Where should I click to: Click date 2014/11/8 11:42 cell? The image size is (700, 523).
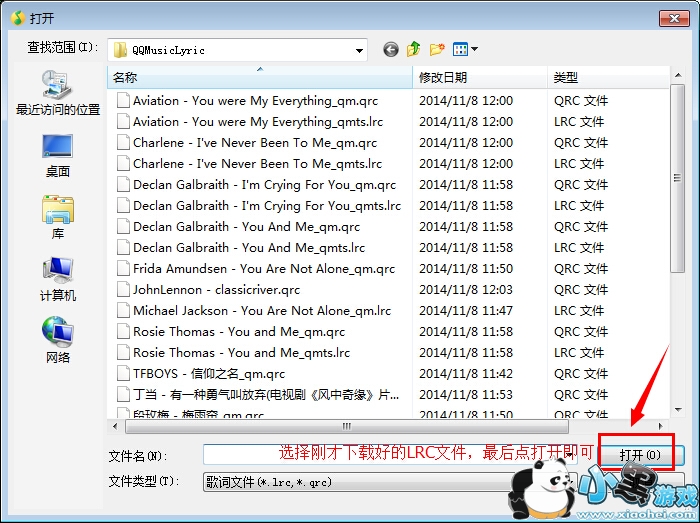[x=466, y=374]
